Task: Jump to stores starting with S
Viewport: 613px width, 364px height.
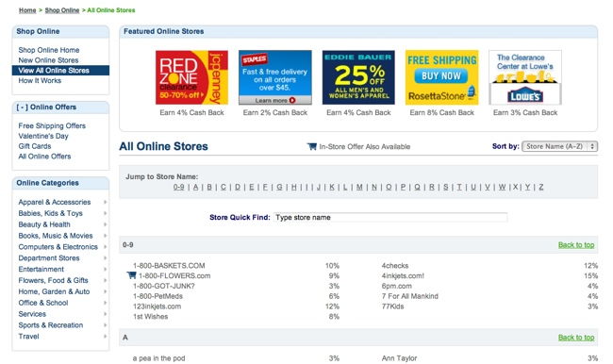Action: pyautogui.click(x=446, y=187)
